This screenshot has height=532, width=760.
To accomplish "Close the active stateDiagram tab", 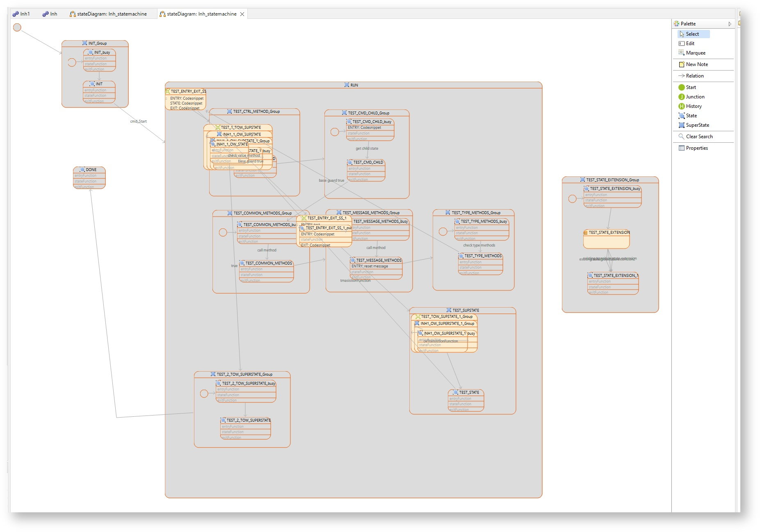I will (x=242, y=14).
